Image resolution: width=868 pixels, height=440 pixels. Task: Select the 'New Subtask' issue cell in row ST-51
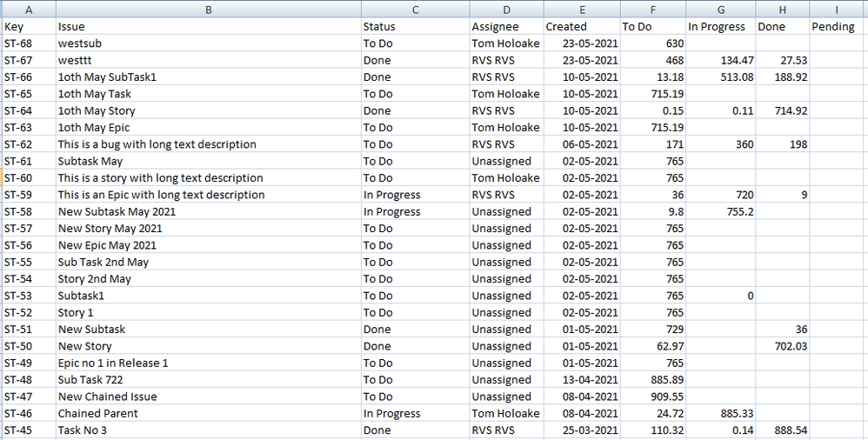coord(208,330)
